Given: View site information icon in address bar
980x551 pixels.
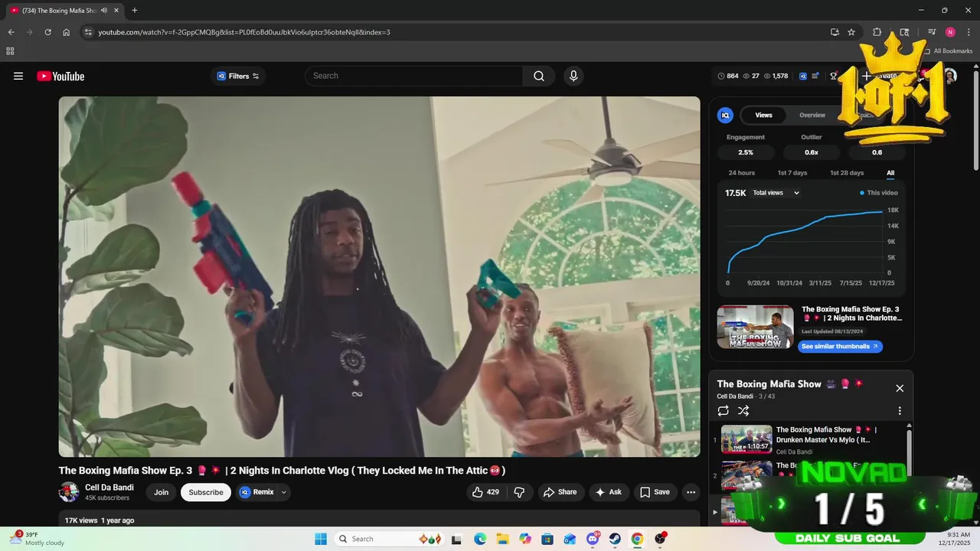Looking at the screenshot, I should [88, 32].
